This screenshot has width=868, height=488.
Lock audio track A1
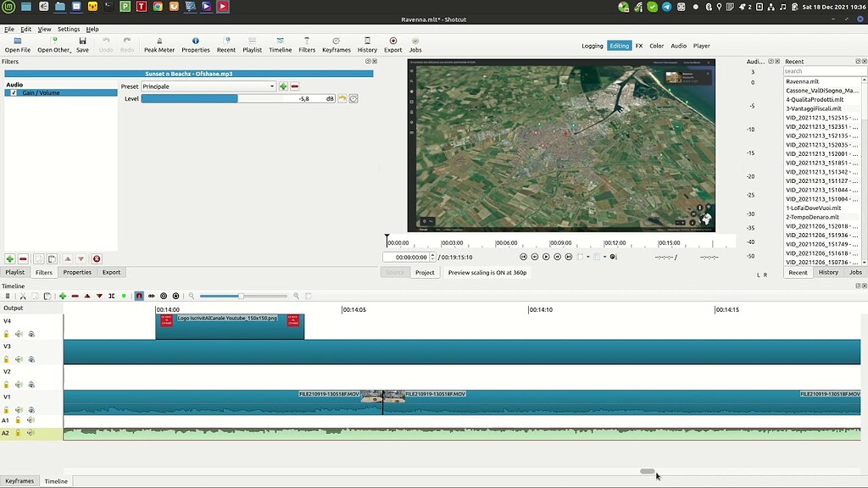18,420
